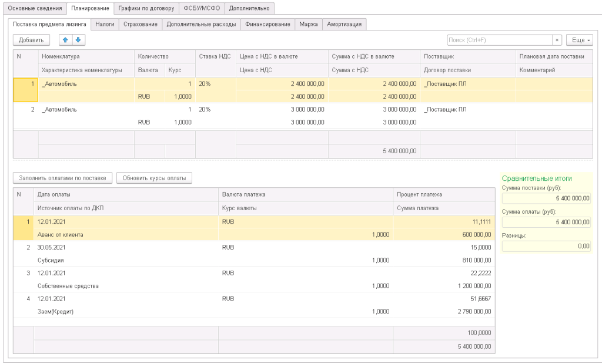This screenshot has width=602, height=364.
Task: Switch to Основные сведения tab
Action: pyautogui.click(x=35, y=8)
